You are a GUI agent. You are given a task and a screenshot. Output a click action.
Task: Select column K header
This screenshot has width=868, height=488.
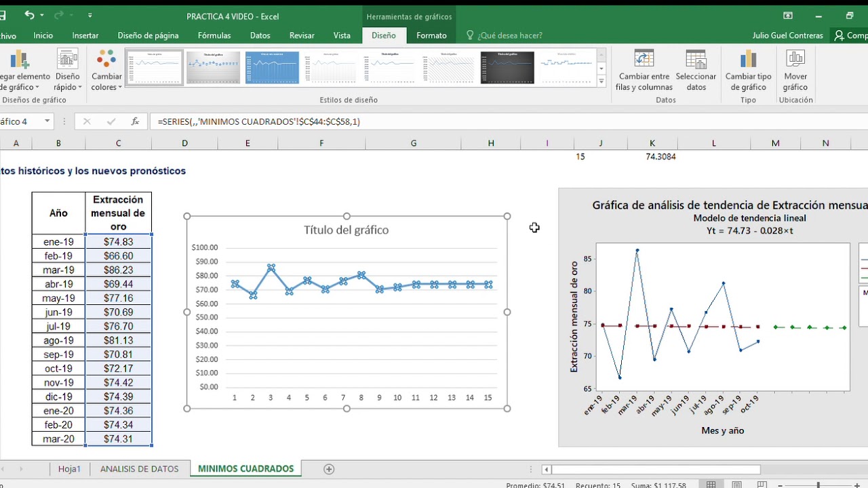pos(652,143)
